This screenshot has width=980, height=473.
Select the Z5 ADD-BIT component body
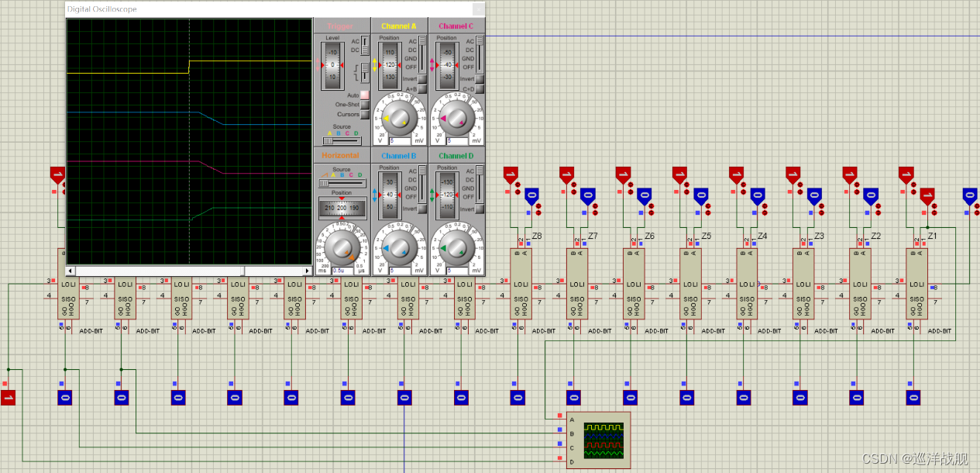point(692,283)
